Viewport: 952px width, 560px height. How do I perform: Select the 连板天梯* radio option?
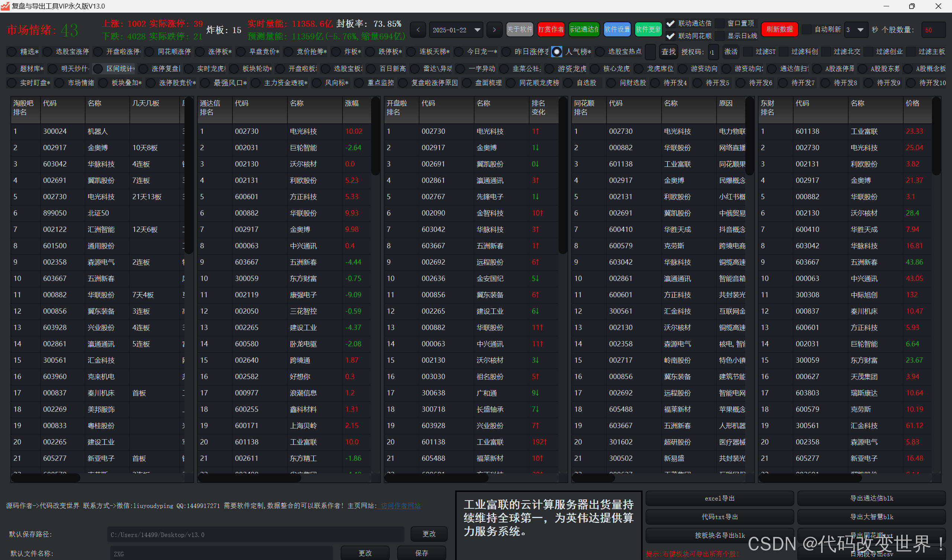tap(411, 52)
